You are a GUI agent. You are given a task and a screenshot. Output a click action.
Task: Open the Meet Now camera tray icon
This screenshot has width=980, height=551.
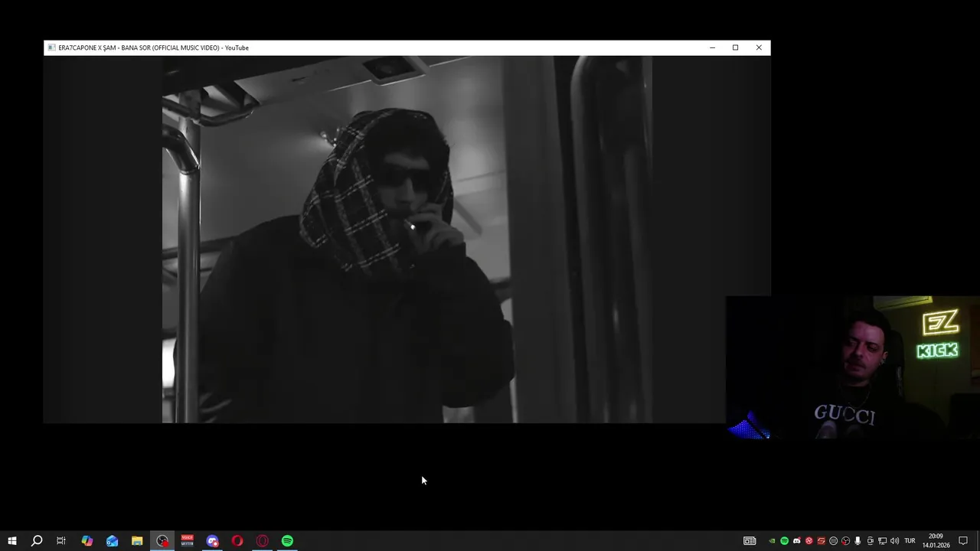[x=870, y=541]
